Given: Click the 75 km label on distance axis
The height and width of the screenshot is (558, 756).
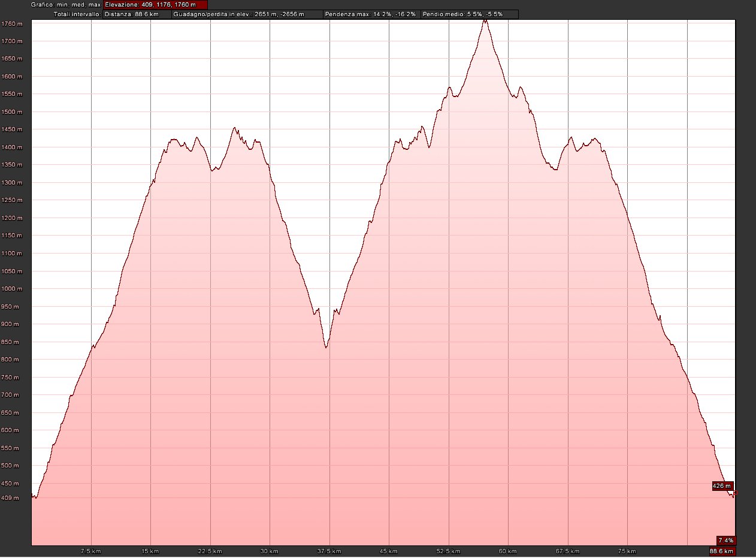Looking at the screenshot, I should point(627,551).
